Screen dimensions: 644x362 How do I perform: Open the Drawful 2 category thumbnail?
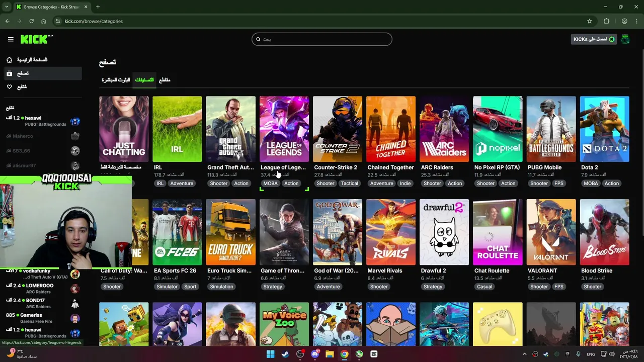tap(444, 232)
